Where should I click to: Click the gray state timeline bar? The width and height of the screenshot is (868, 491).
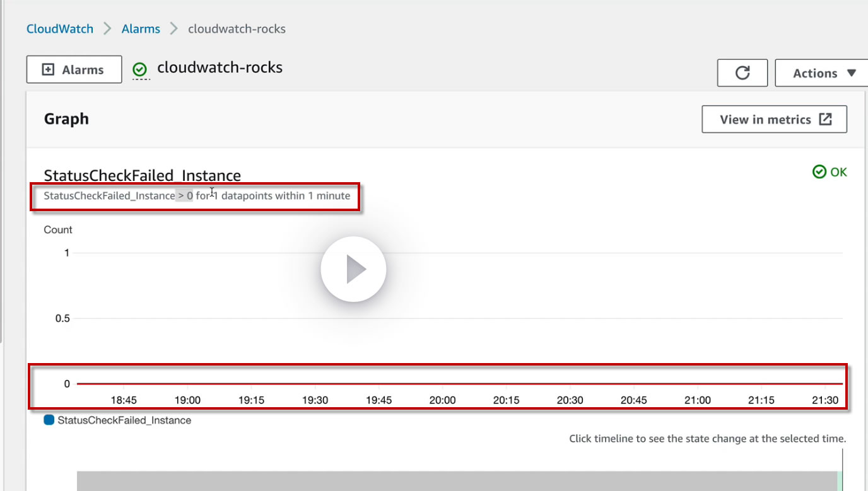[457, 481]
